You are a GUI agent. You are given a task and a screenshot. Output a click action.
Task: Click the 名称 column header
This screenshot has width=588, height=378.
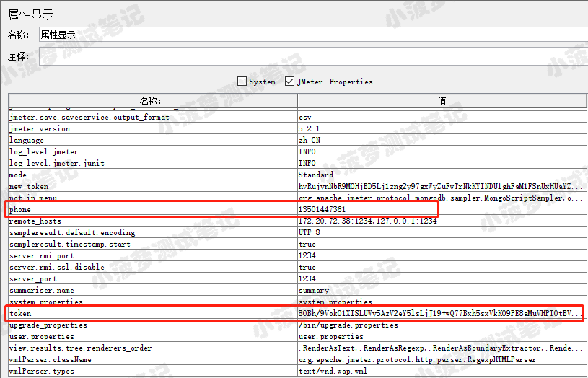pyautogui.click(x=153, y=101)
